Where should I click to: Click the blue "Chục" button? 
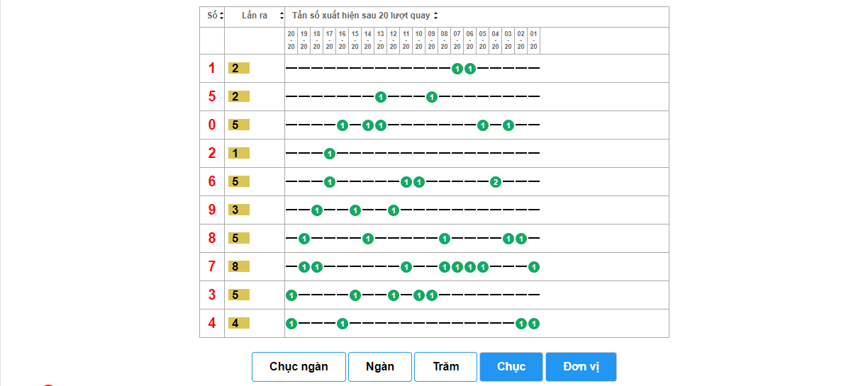(x=511, y=367)
